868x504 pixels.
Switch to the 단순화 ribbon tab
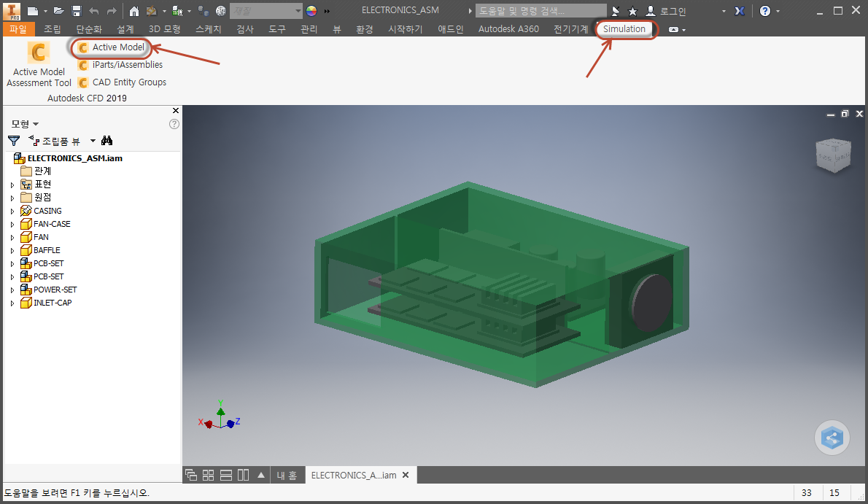point(89,28)
